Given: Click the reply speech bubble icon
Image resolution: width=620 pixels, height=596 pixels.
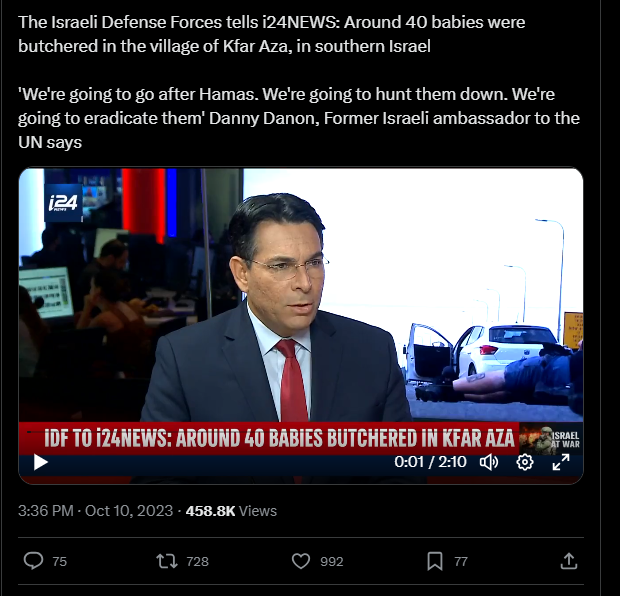Looking at the screenshot, I should tap(34, 561).
